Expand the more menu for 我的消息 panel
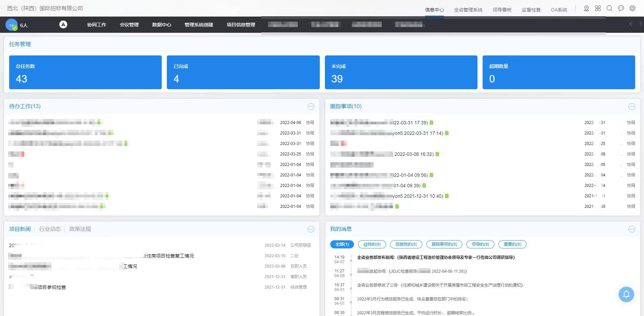 tap(631, 229)
